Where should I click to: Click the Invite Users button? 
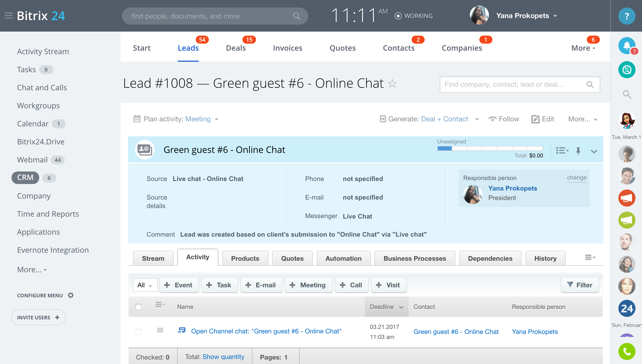38,317
